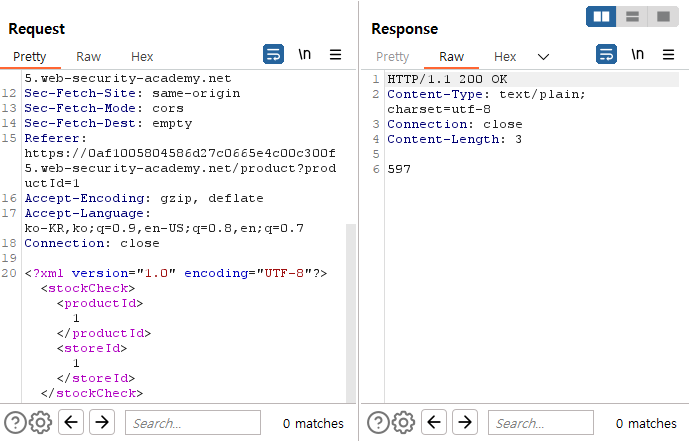This screenshot has height=441, width=689.
Task: Switch to side-by-side layout view
Action: click(x=601, y=17)
